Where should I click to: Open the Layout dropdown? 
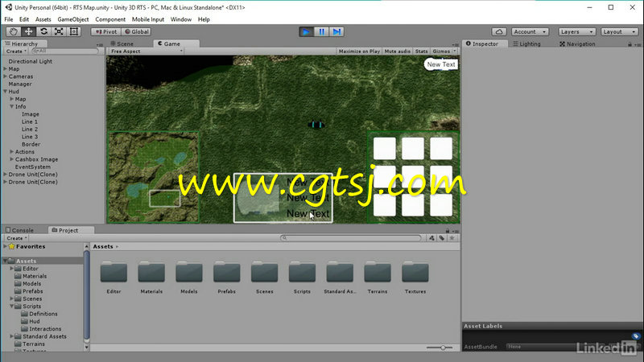coord(619,31)
